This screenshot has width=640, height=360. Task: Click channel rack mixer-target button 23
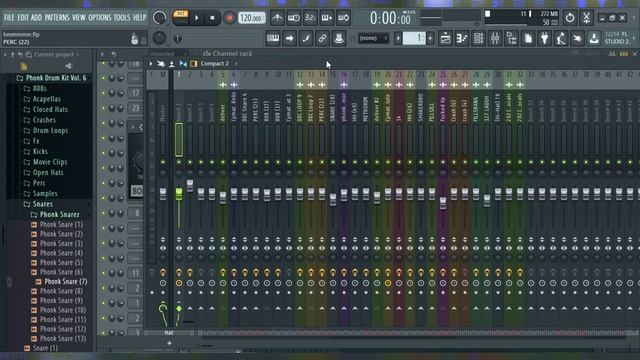[136, 108]
